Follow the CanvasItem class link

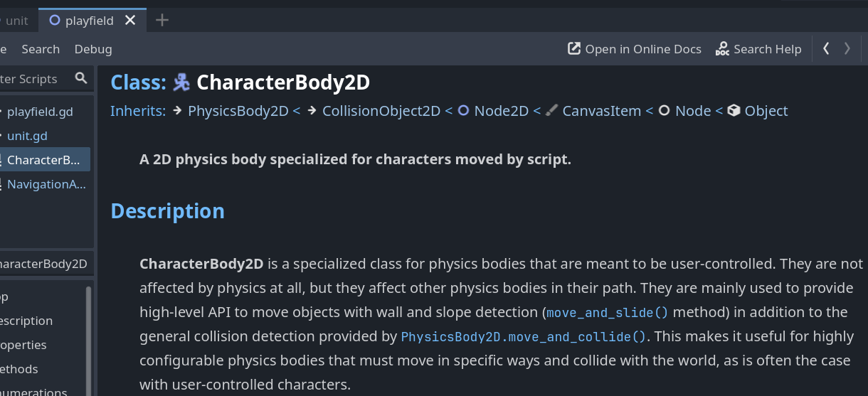pos(601,111)
